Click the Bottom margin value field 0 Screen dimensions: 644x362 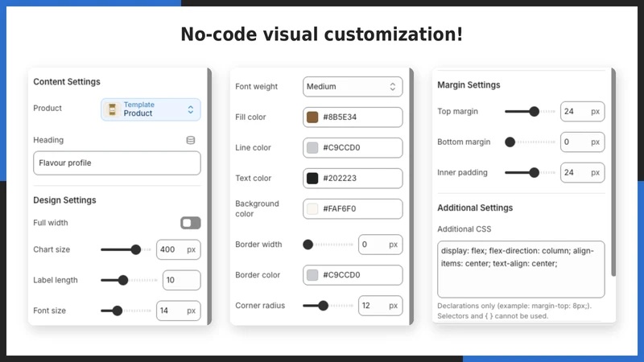(x=582, y=142)
